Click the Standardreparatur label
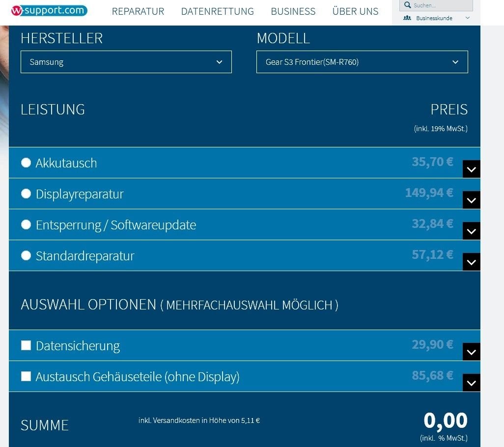 pos(85,256)
